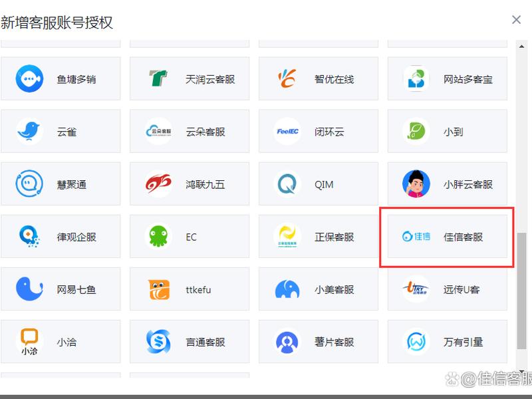
Task: Click the 云朵客服 cloud logo
Action: point(158,131)
